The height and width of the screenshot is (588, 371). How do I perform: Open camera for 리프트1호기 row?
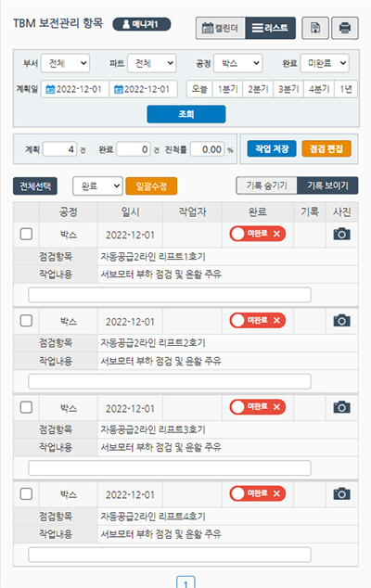(x=341, y=234)
